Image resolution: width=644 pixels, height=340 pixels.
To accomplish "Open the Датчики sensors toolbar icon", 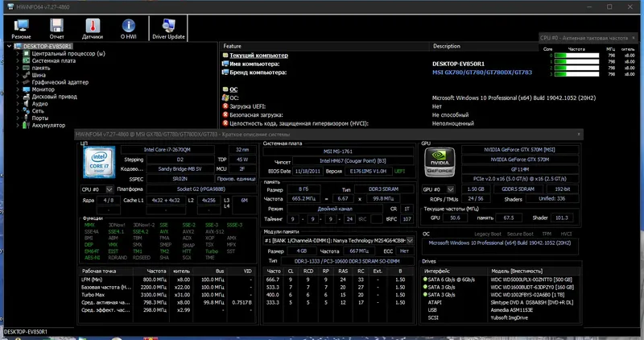I will 93,29.
